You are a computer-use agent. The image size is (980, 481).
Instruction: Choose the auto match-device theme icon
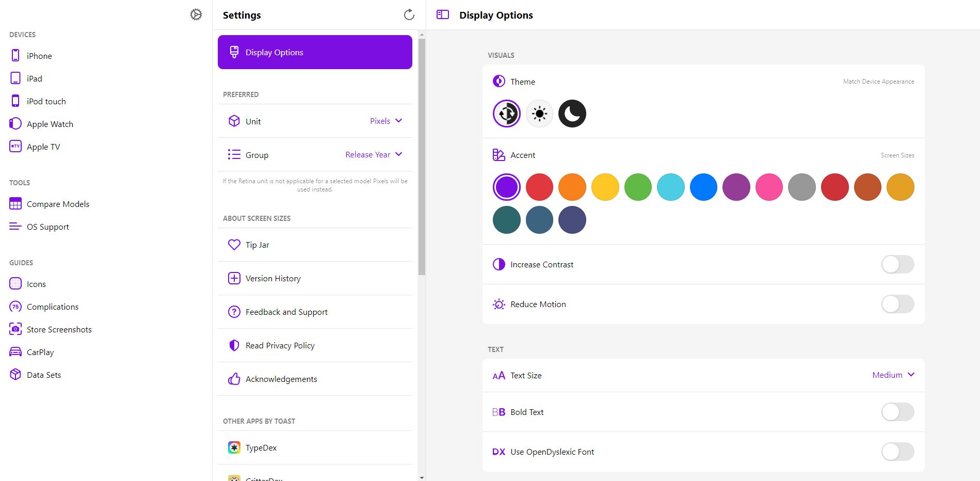click(507, 114)
